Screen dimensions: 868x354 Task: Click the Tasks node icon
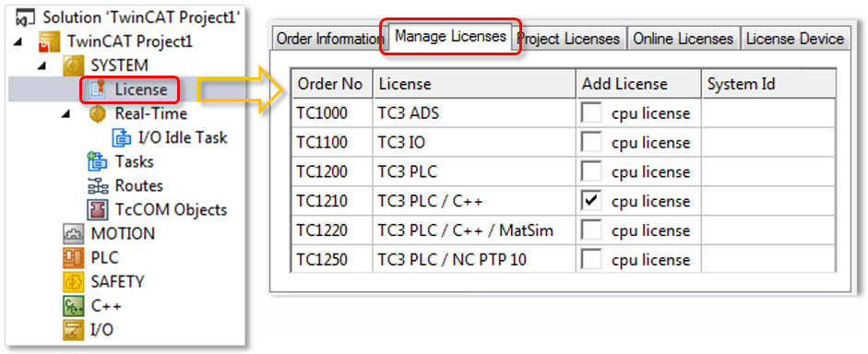tap(98, 161)
